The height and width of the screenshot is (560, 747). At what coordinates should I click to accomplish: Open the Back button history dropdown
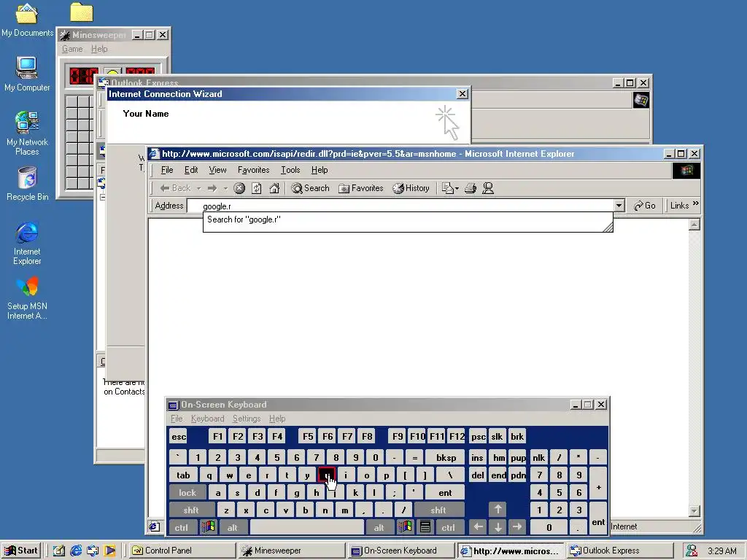pyautogui.click(x=199, y=189)
